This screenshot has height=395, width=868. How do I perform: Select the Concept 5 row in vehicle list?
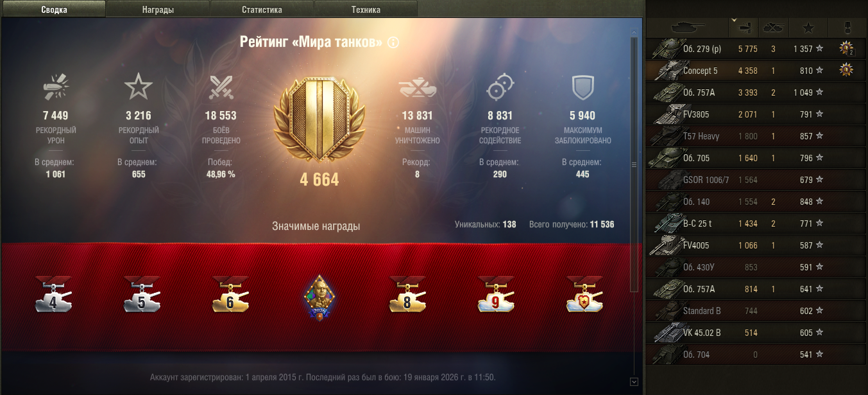pos(756,71)
